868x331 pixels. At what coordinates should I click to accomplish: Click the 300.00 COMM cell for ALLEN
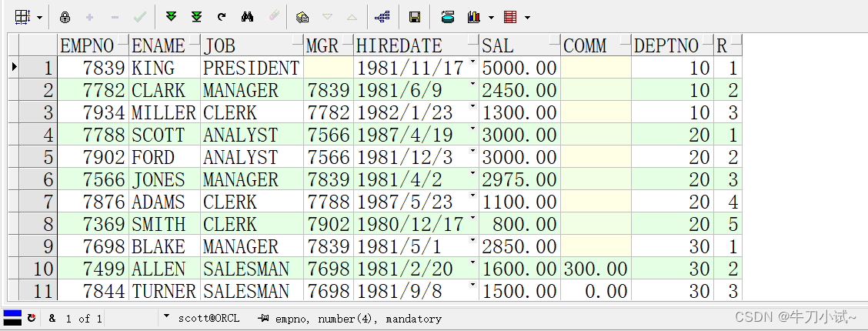tap(596, 269)
